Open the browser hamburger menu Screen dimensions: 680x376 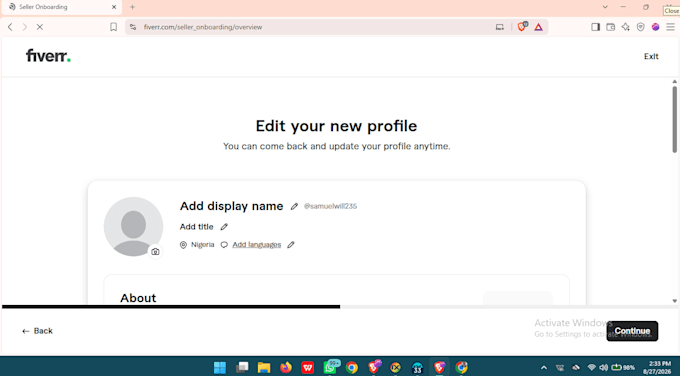(670, 27)
